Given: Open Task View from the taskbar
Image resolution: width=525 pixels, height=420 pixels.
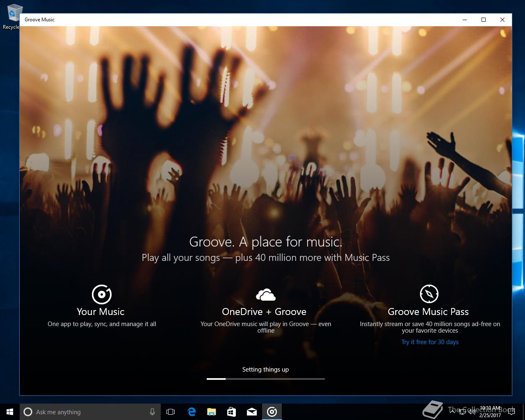Looking at the screenshot, I should tap(171, 412).
